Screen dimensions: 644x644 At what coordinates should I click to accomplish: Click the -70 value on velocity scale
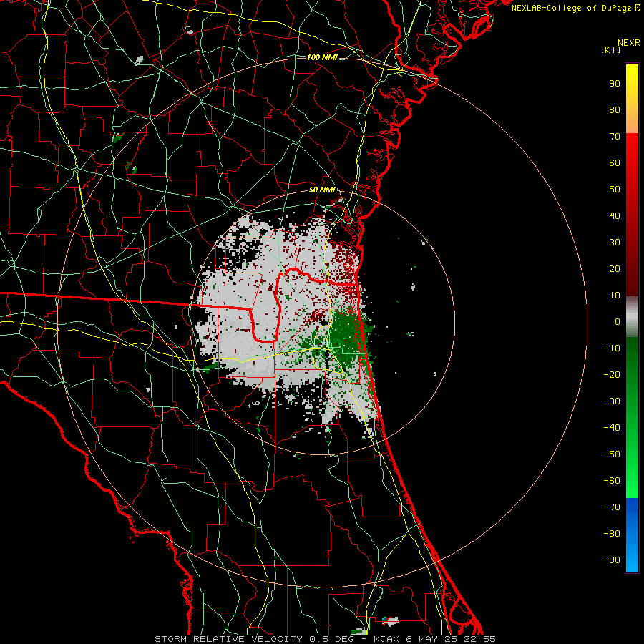[x=612, y=507]
